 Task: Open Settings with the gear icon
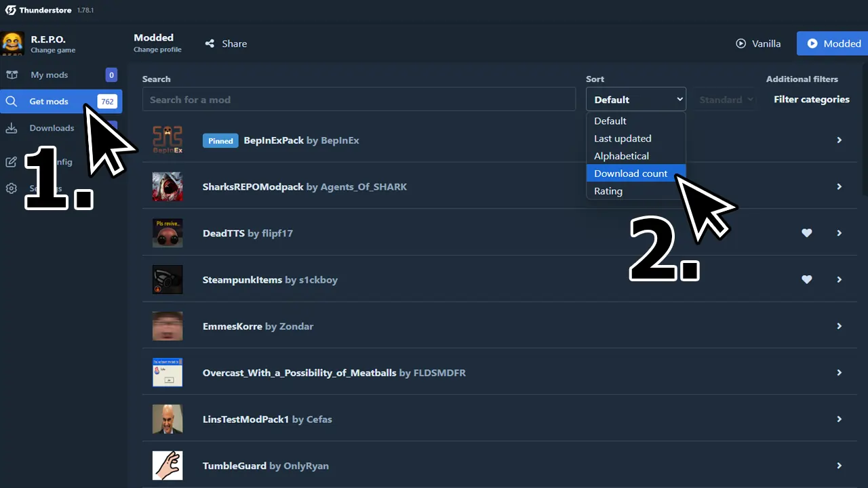pos(11,188)
